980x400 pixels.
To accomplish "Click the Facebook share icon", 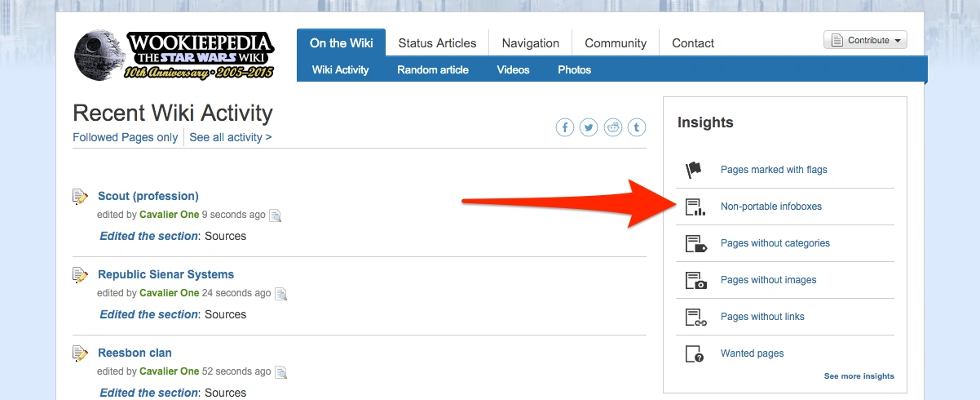I will pyautogui.click(x=565, y=127).
